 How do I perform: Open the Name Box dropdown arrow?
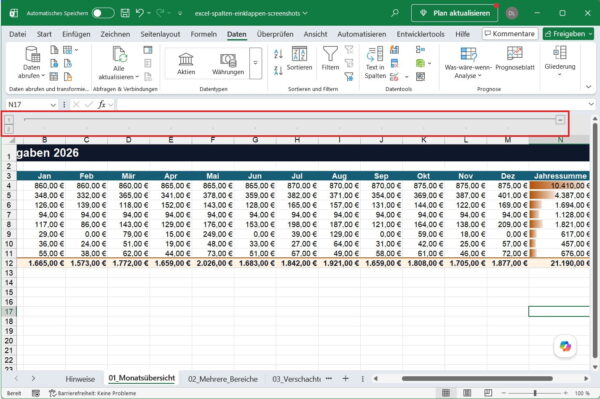tap(53, 105)
